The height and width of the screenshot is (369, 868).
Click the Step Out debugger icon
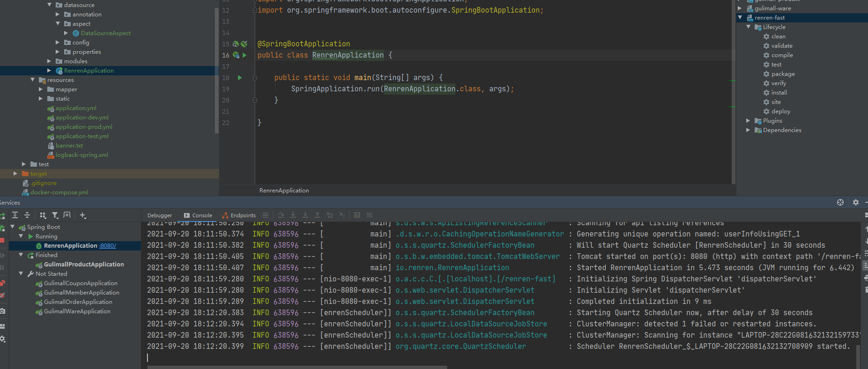coord(317,215)
